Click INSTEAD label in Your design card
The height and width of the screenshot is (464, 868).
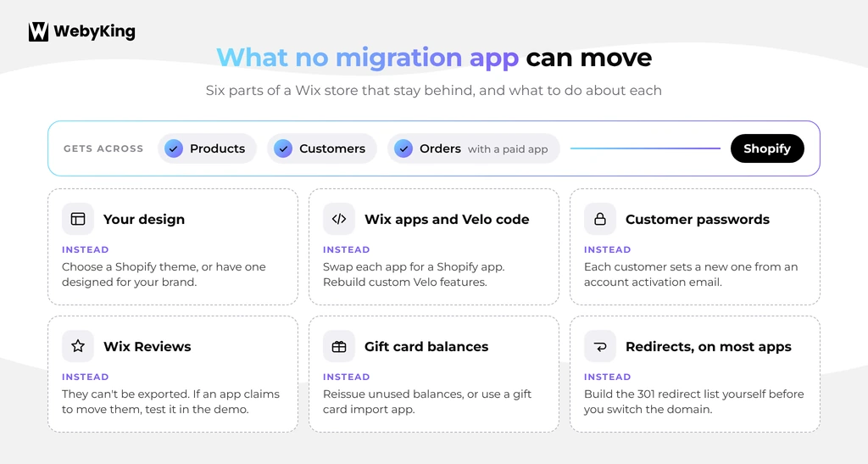pos(86,249)
